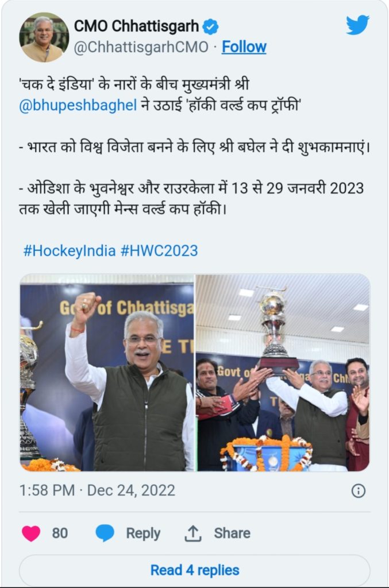The height and width of the screenshot is (588, 389).
Task: Click the reply speech bubble icon
Action: (105, 533)
